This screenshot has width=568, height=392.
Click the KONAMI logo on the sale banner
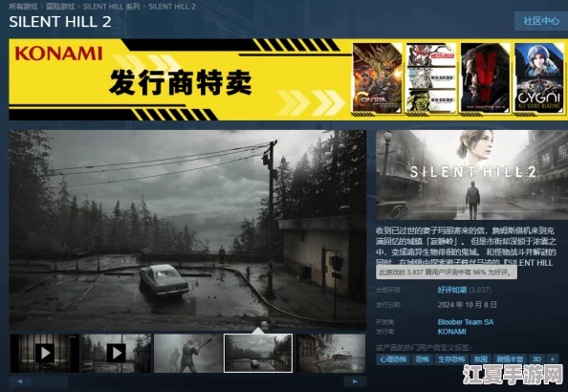pos(58,54)
